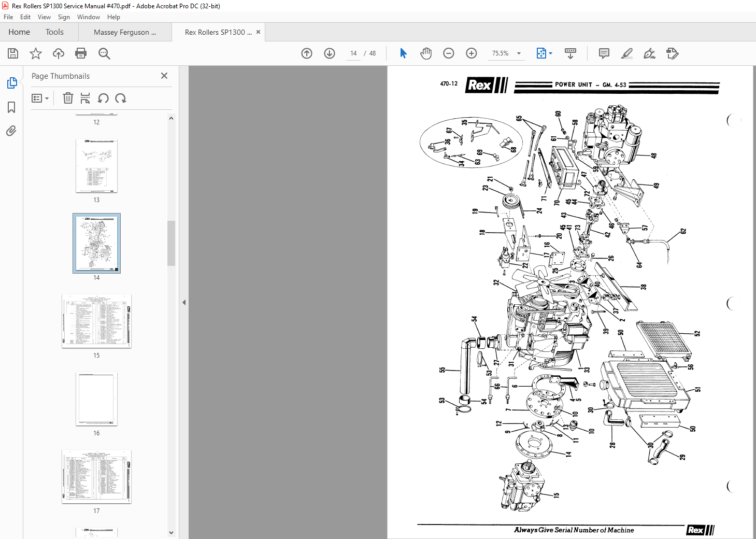
Task: Zoom out with the minus circle button
Action: pyautogui.click(x=449, y=53)
